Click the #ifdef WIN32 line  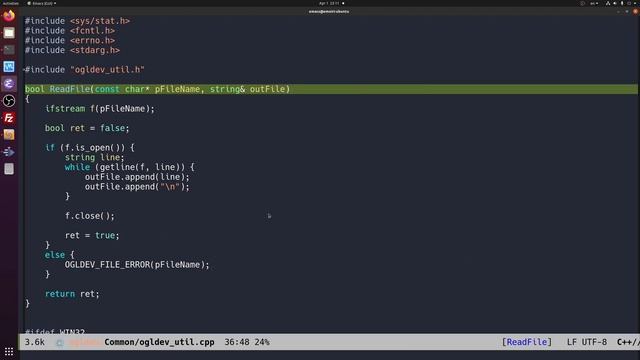55,331
